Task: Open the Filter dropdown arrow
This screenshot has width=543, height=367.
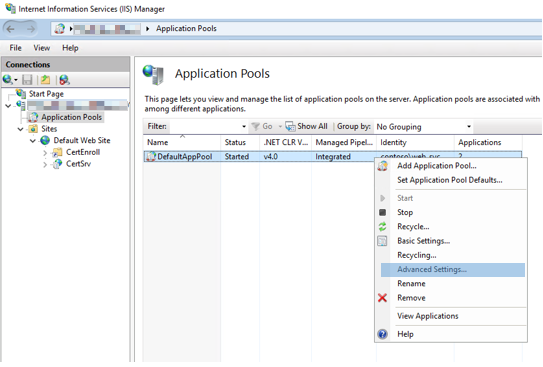Action: pos(244,127)
